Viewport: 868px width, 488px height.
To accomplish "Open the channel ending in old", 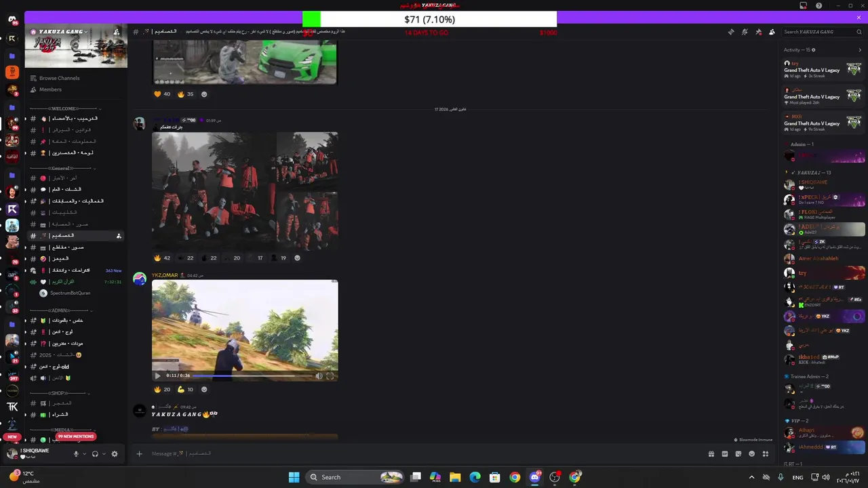I will click(x=76, y=367).
